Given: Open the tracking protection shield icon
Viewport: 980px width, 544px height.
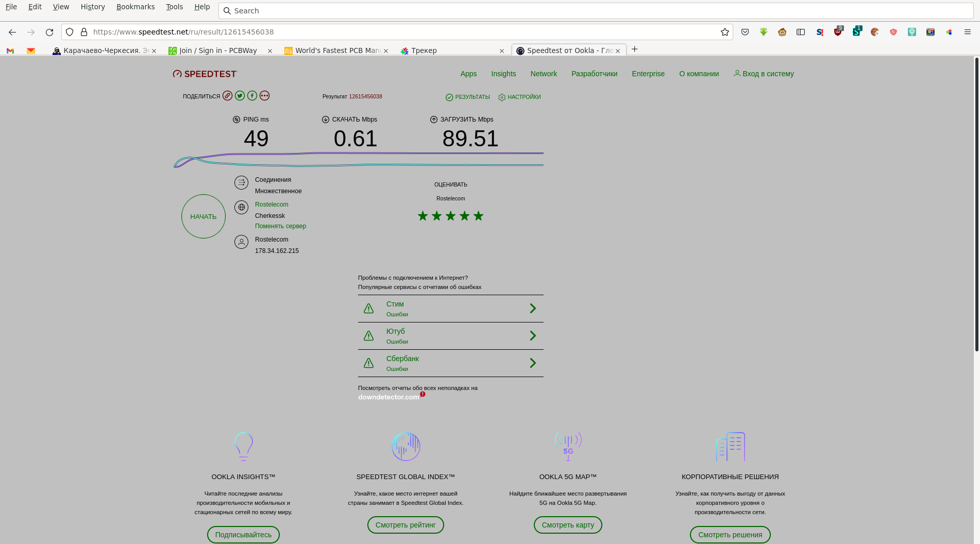Looking at the screenshot, I should pyautogui.click(x=70, y=32).
